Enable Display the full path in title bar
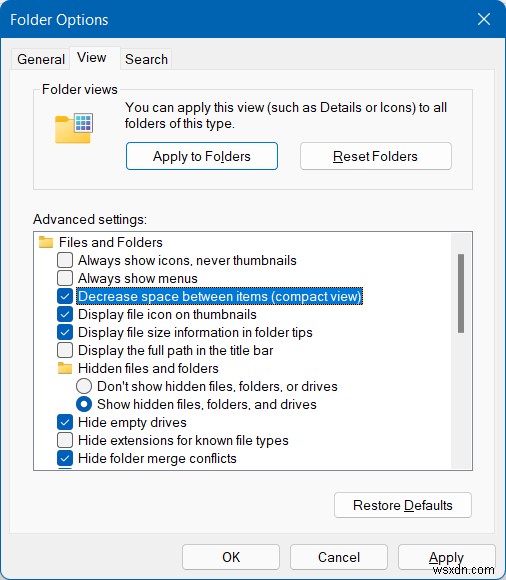Screen dimensions: 506x580 (x=65, y=350)
